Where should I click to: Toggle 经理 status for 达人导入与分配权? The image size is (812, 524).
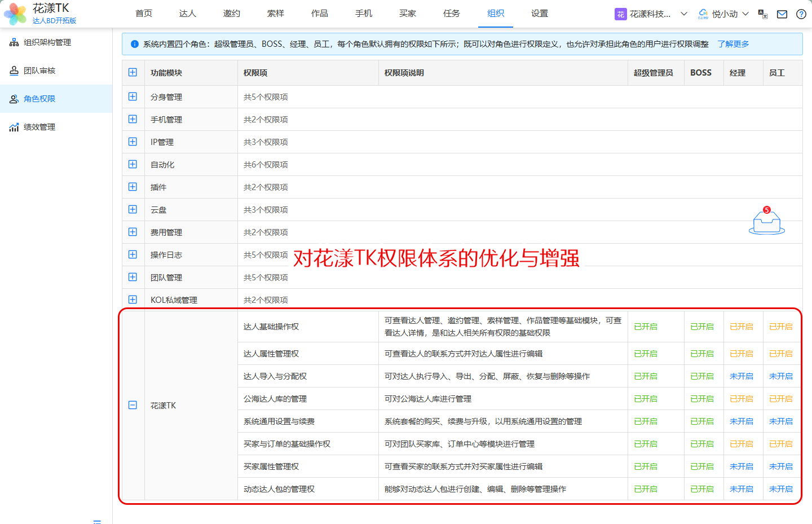tap(741, 376)
